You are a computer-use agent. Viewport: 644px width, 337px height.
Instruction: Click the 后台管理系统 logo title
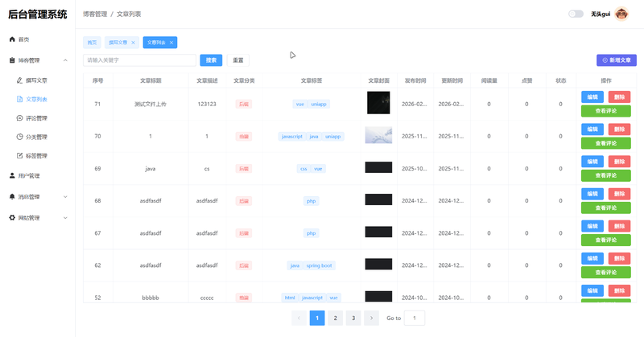click(x=37, y=14)
